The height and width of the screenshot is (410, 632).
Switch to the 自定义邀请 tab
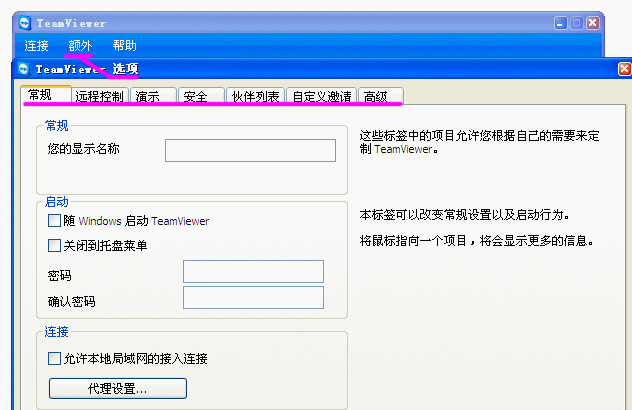pos(322,96)
